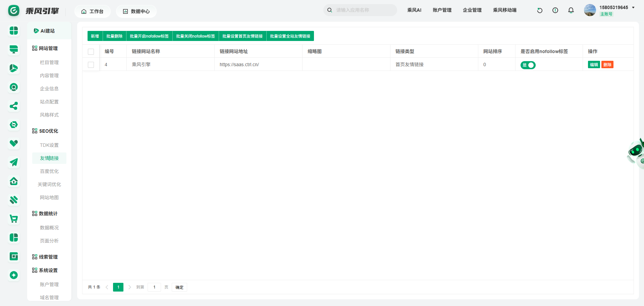Click the info circle icon in header
Viewport: 644px width, 306px height.
pyautogui.click(x=555, y=10)
